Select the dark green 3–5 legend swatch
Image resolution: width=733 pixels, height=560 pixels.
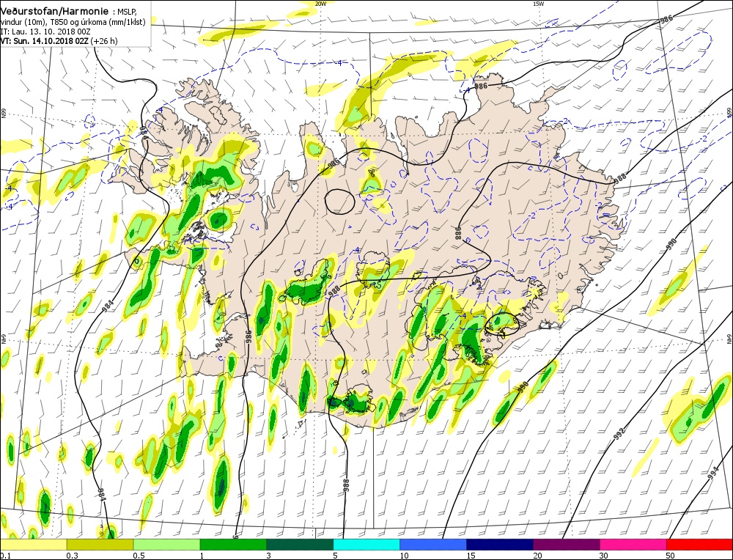click(300, 545)
